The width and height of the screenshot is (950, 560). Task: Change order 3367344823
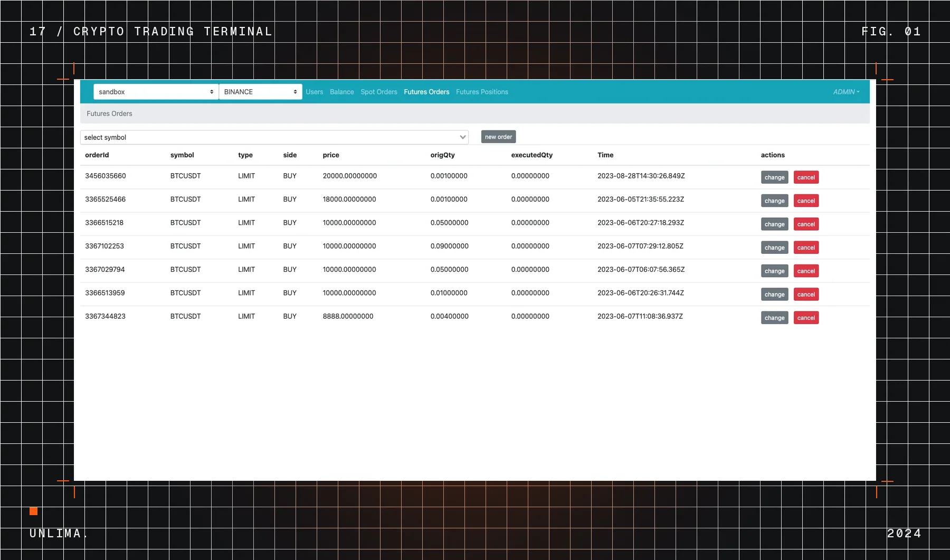point(774,318)
